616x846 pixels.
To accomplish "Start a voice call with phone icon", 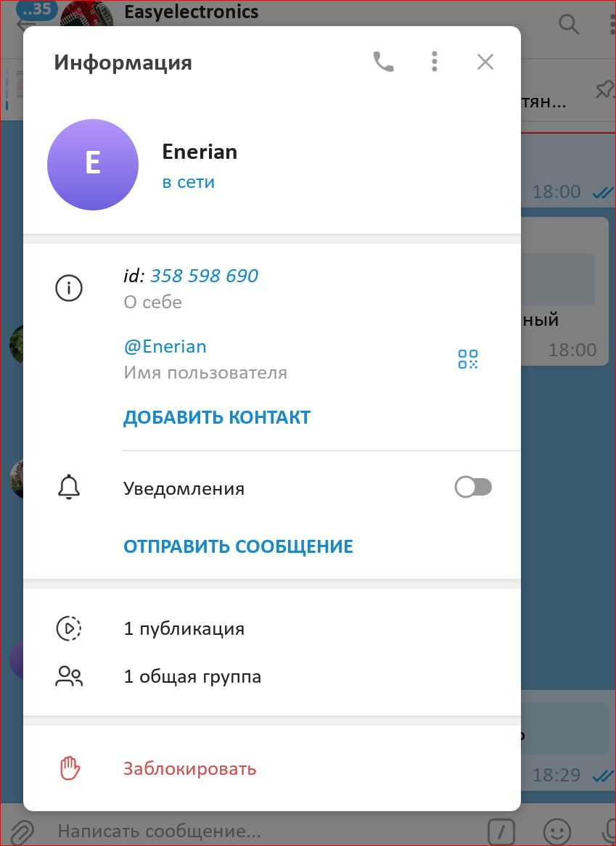I will click(384, 62).
